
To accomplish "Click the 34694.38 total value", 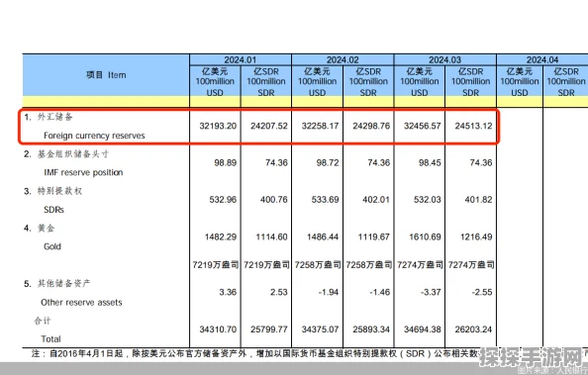I will 423,329.
